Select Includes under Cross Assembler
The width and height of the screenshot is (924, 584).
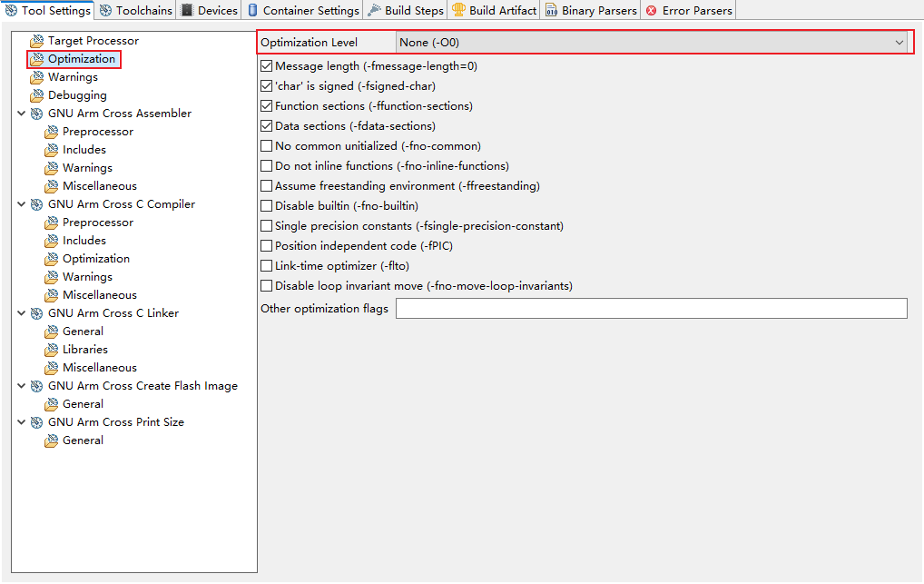(84, 150)
